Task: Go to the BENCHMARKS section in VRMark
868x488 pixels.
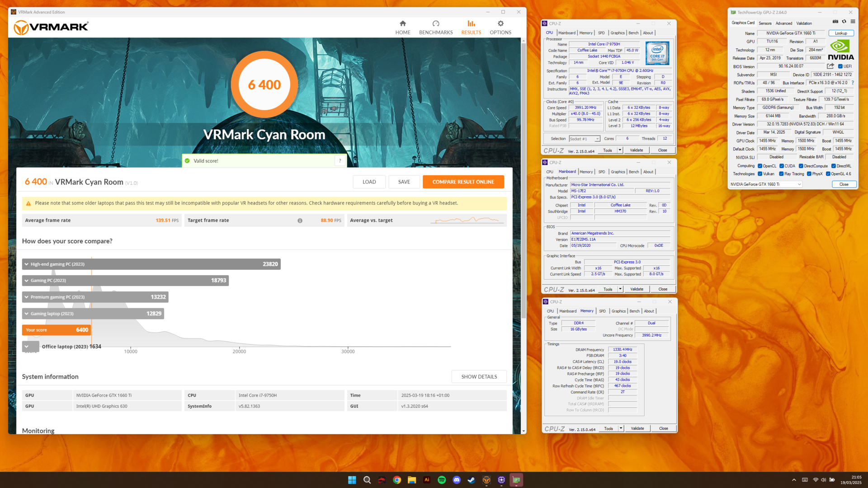Action: pos(435,27)
